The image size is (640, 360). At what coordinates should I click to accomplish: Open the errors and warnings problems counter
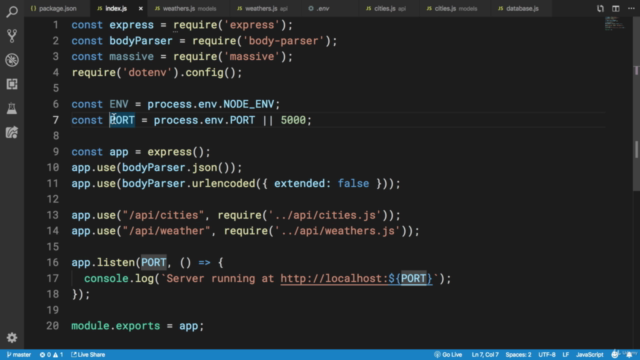(51, 355)
